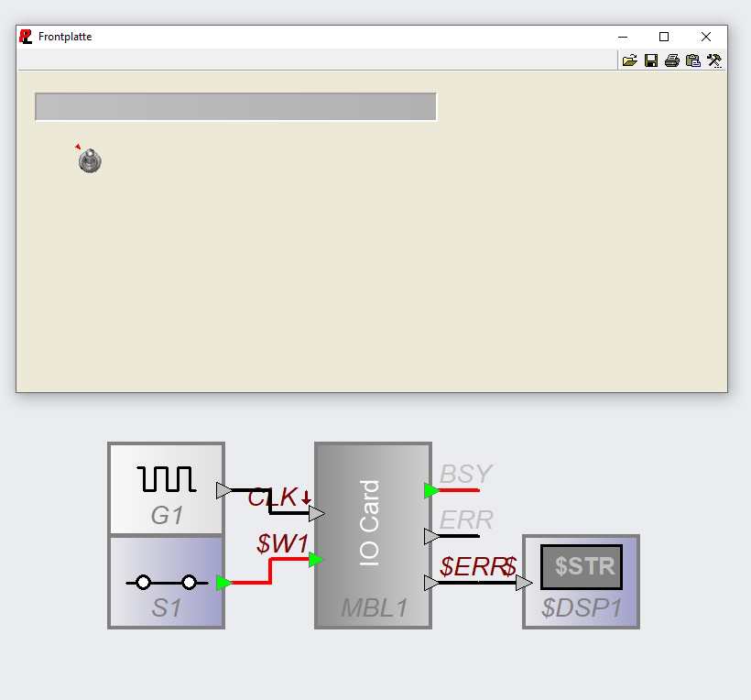
Task: Click the $W1 input green arrow
Action: point(316,560)
